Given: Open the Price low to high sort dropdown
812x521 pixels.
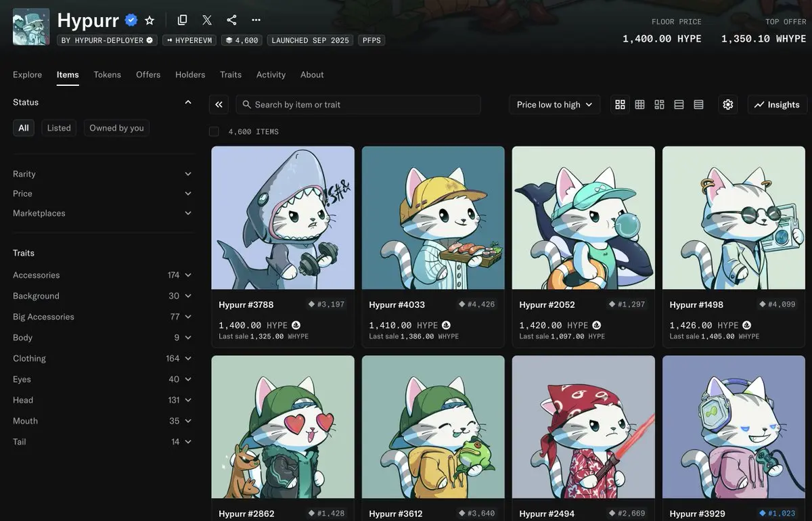Looking at the screenshot, I should 554,104.
